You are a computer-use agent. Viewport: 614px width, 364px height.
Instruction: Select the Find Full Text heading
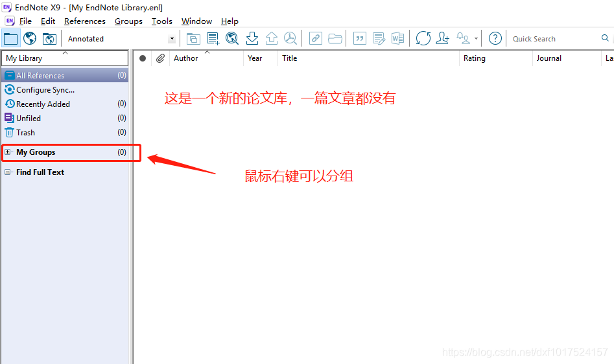[x=40, y=172]
